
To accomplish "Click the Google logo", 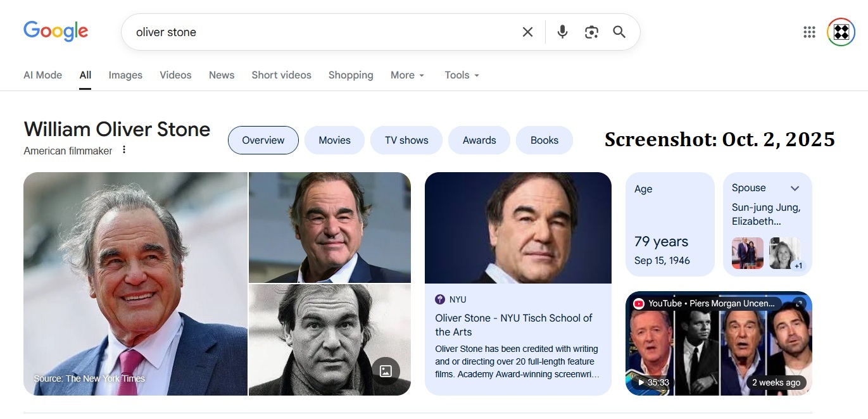I will click(x=56, y=32).
